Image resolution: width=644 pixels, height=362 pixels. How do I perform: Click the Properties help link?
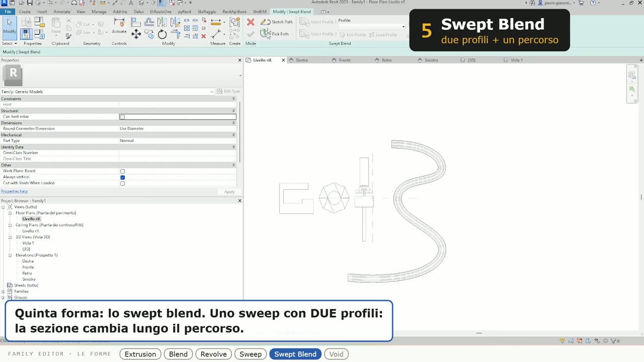14,192
